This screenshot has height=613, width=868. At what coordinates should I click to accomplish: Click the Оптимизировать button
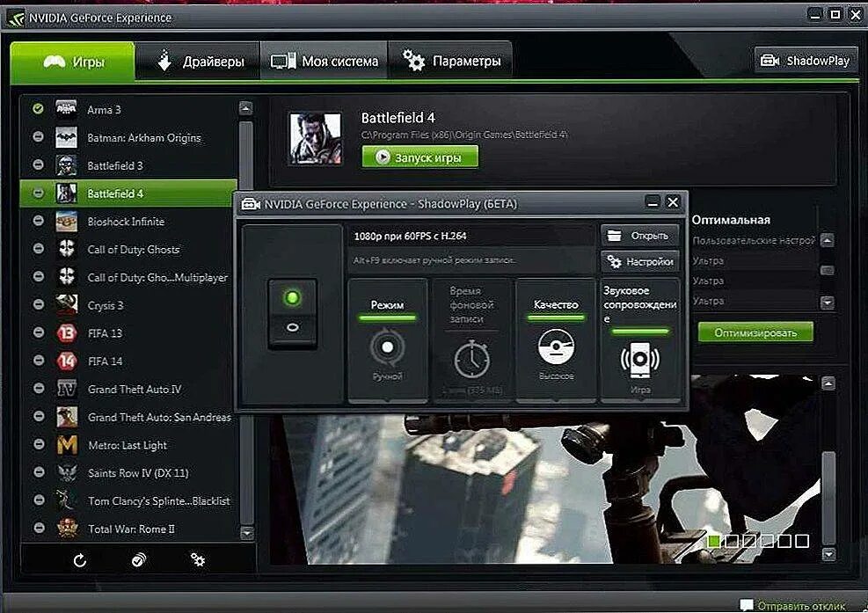[x=755, y=332]
